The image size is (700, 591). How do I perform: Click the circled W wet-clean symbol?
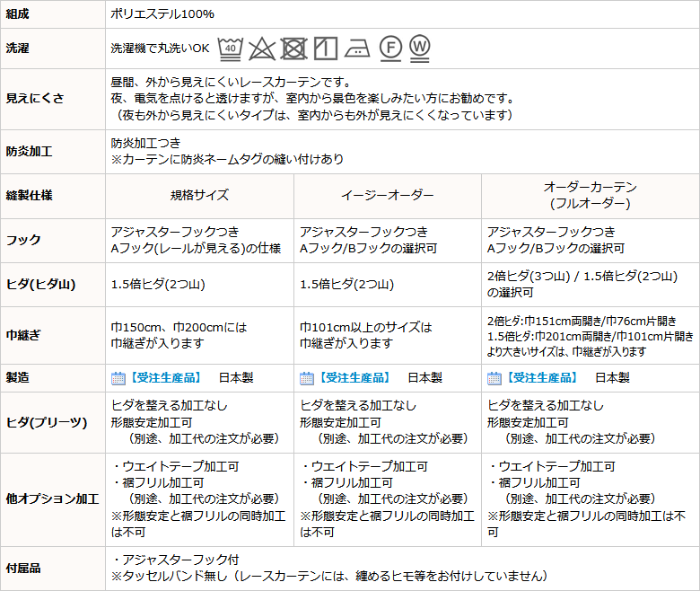click(x=419, y=47)
